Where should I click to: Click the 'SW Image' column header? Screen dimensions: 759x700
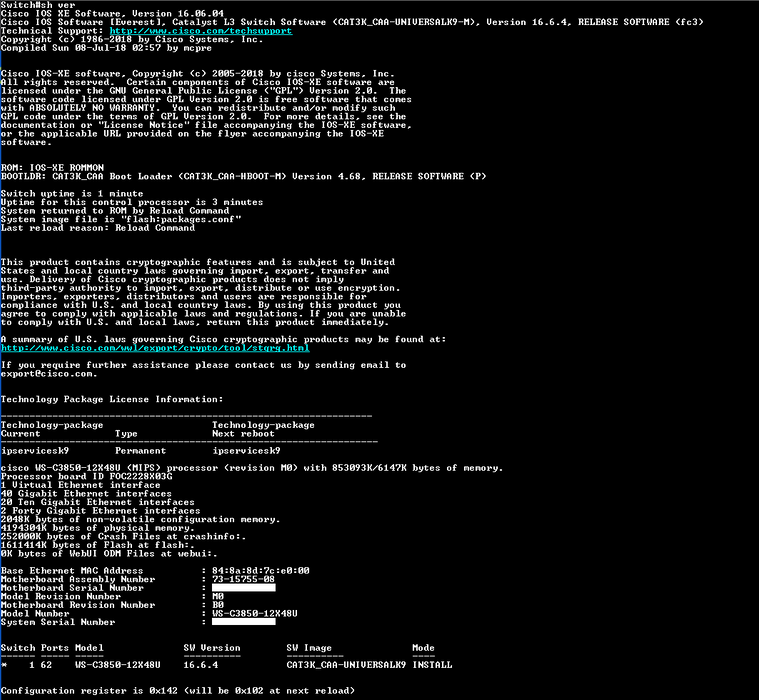click(x=309, y=648)
